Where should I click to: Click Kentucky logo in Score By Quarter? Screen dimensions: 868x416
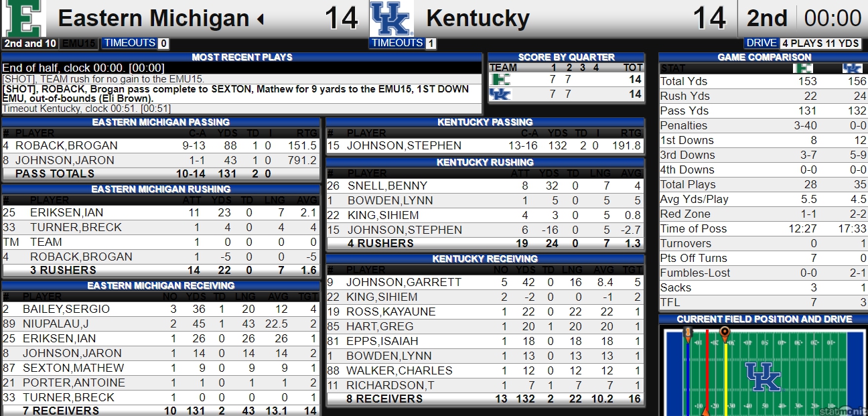coord(500,94)
